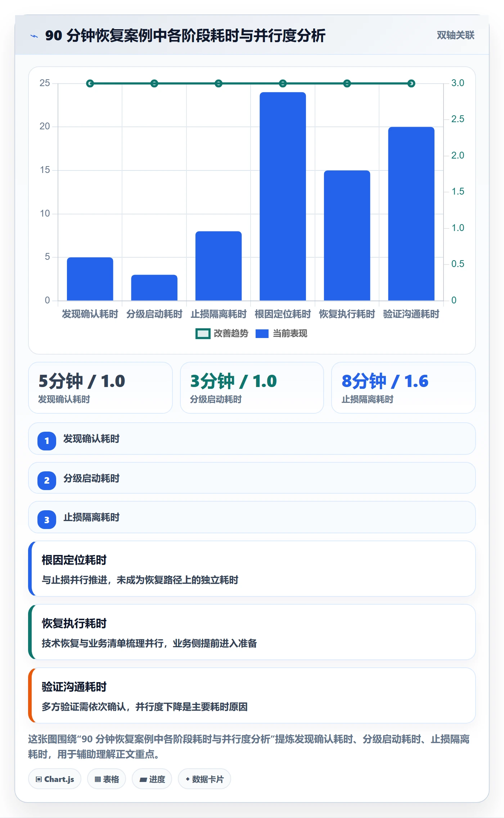Toggle the 当前表现 legend swatch
The image size is (504, 818).
pos(262,334)
